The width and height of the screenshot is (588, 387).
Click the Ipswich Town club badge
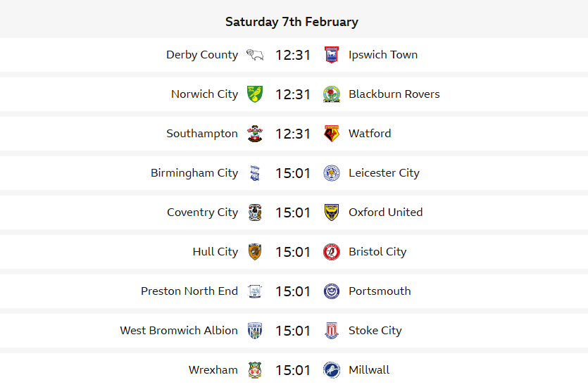(331, 55)
